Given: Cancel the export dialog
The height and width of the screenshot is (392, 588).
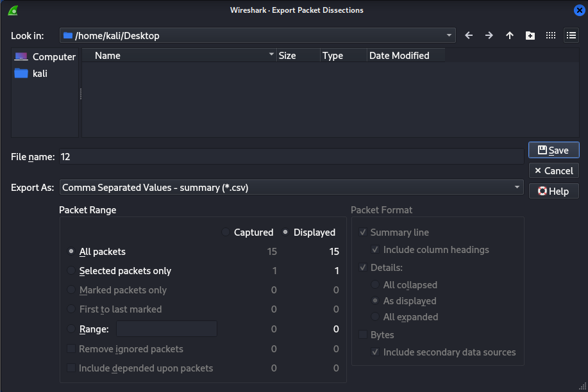Looking at the screenshot, I should point(554,171).
